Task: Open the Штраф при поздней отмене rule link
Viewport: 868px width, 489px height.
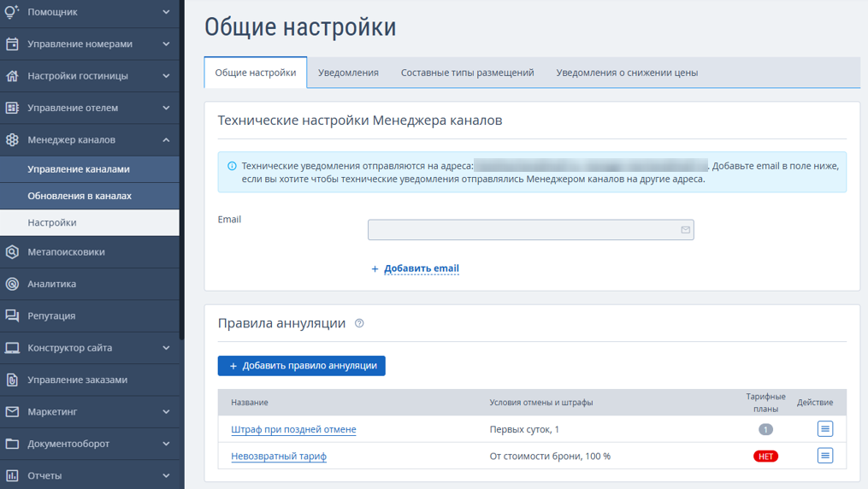Action: click(293, 429)
